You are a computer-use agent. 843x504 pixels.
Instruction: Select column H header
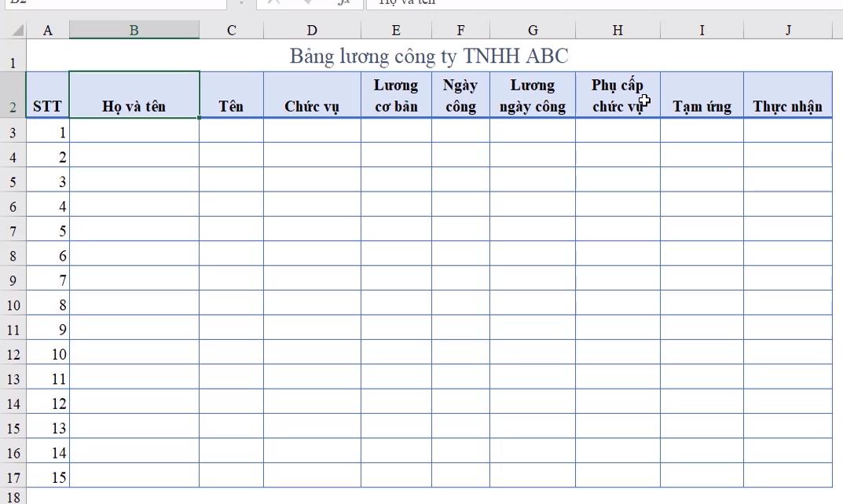(x=618, y=30)
